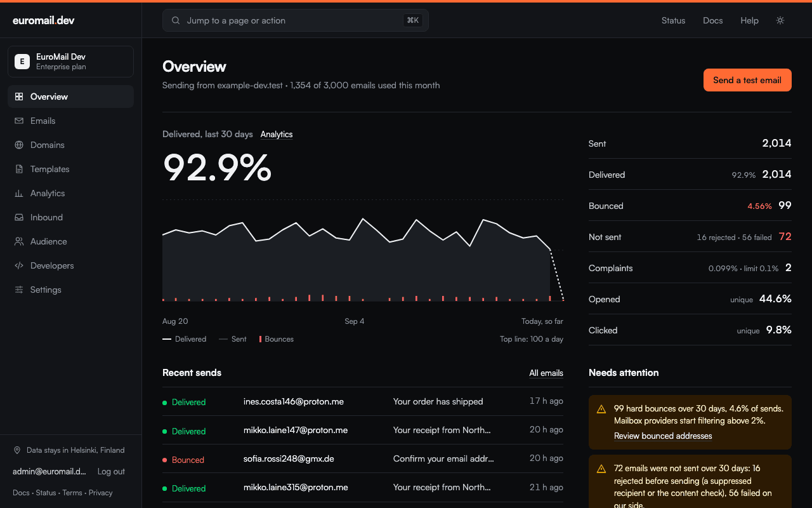This screenshot has width=812, height=508.
Task: Click the Helsinki location pin icon
Action: 17,450
